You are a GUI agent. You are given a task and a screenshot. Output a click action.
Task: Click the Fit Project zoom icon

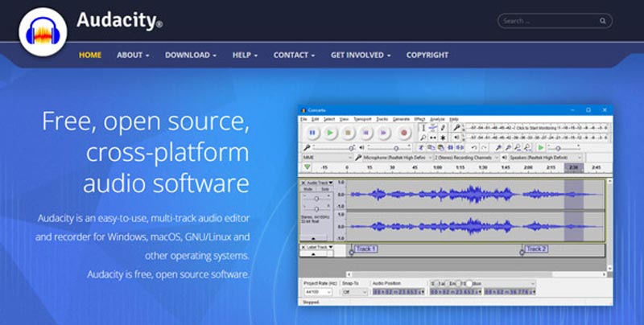click(528, 148)
